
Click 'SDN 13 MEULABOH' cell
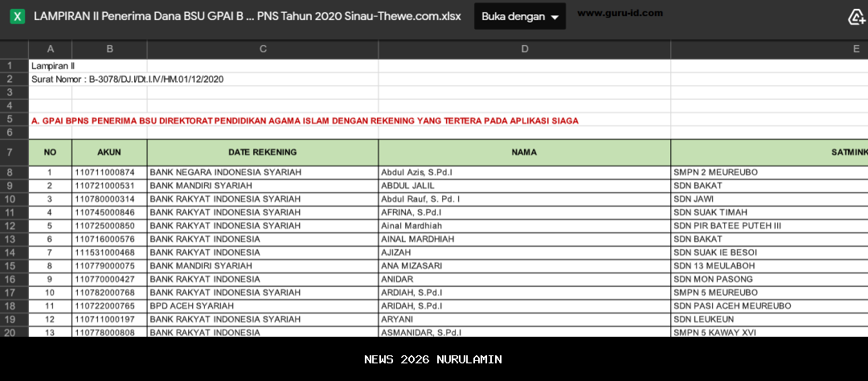click(x=769, y=266)
